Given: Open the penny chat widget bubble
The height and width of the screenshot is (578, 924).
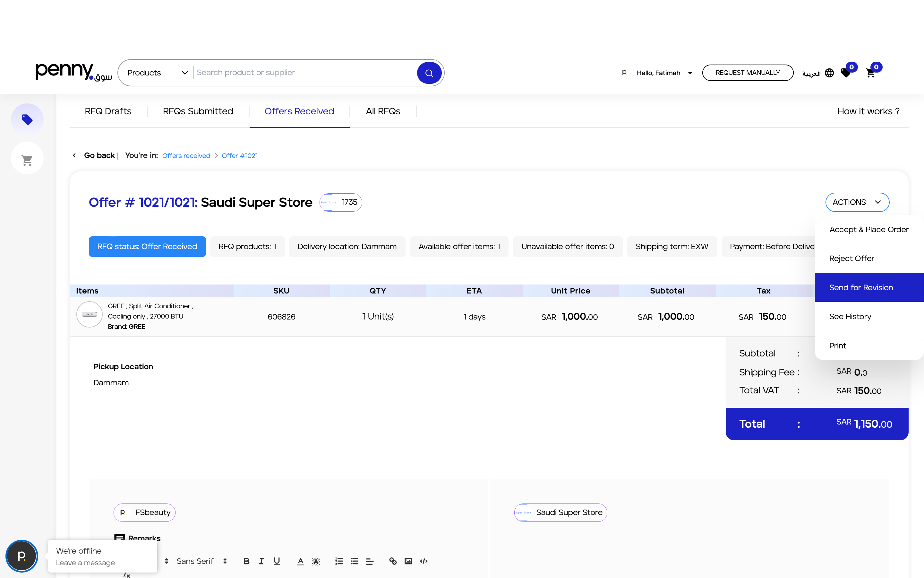Looking at the screenshot, I should click(x=22, y=556).
